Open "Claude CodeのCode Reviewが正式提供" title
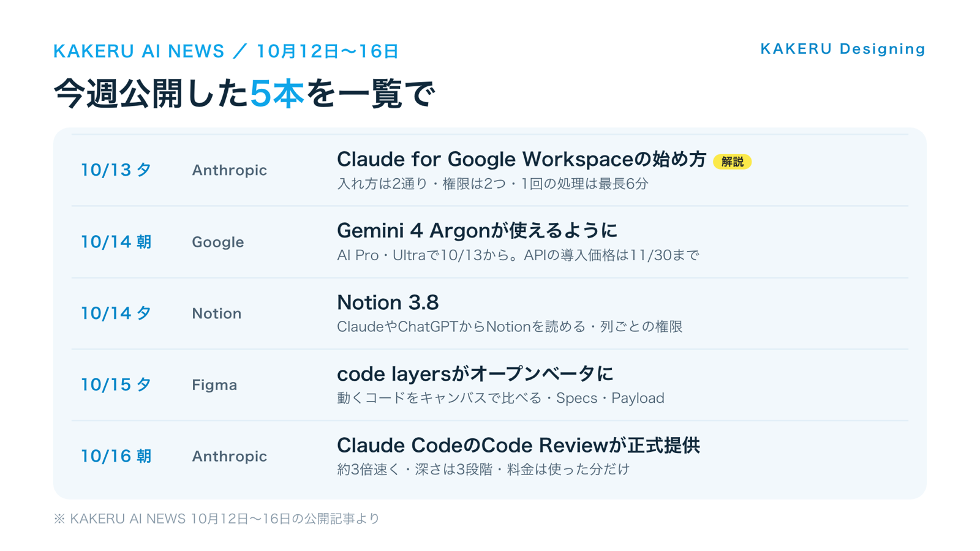 [x=518, y=445]
